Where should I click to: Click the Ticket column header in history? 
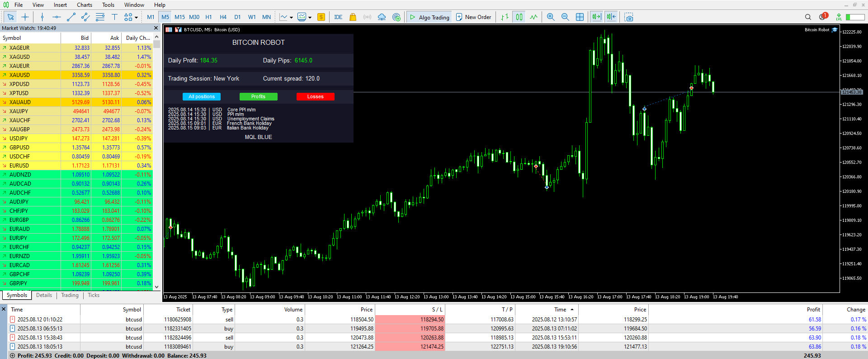(168, 310)
